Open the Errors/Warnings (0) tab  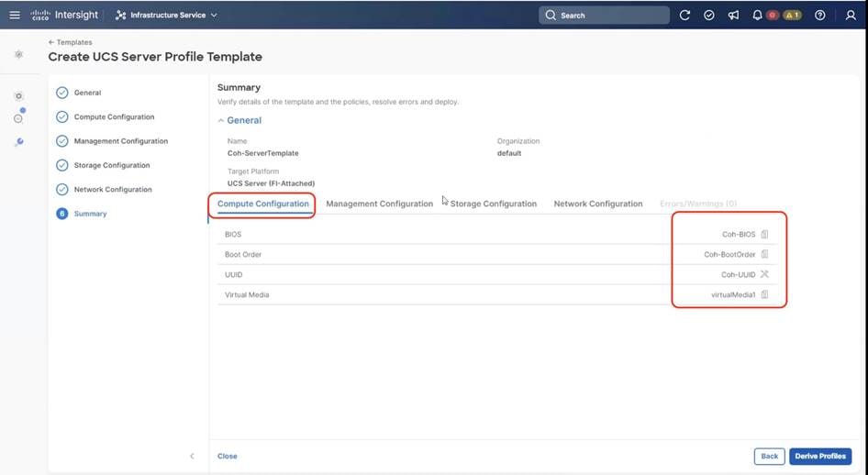click(x=698, y=204)
